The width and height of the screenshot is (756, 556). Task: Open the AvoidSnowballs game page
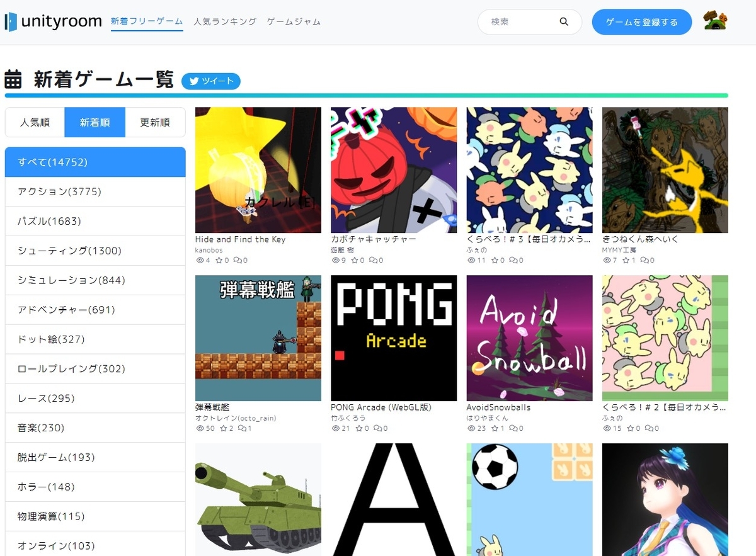529,338
